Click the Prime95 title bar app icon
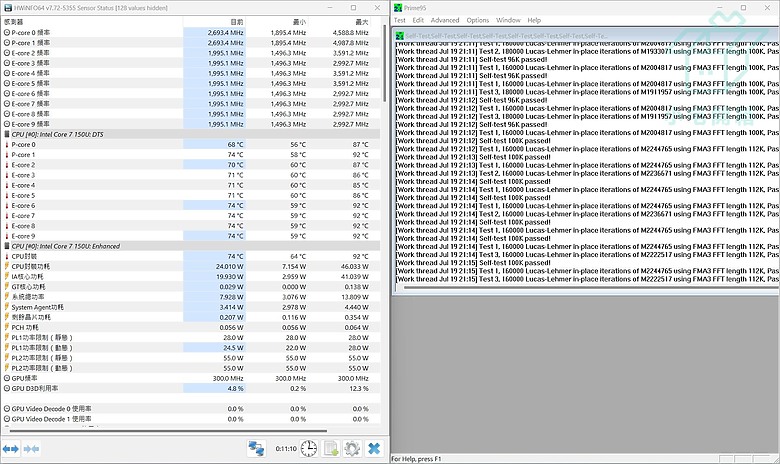 (397, 8)
